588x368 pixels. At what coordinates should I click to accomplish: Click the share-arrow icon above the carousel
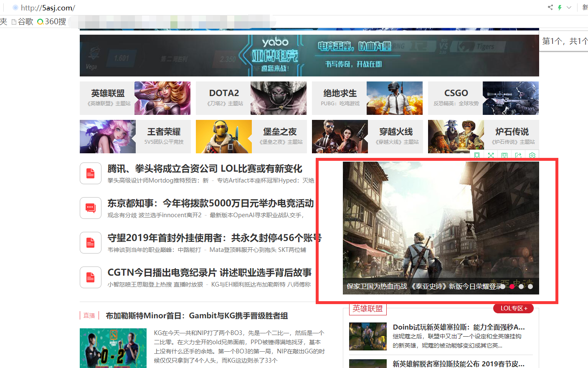tap(518, 155)
